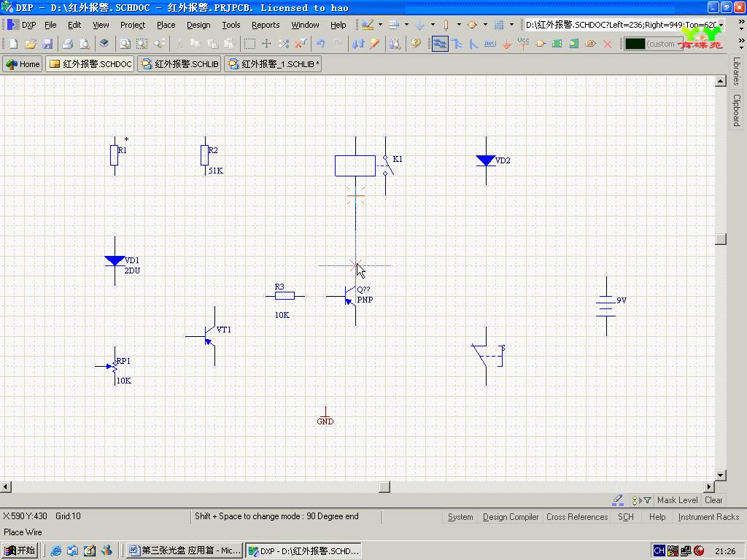Place a VCC power port
This screenshot has width=747, height=560.
tap(524, 44)
